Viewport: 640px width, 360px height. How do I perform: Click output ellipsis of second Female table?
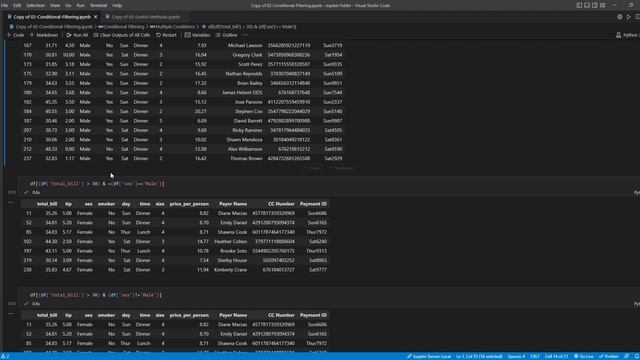[x=11, y=314]
